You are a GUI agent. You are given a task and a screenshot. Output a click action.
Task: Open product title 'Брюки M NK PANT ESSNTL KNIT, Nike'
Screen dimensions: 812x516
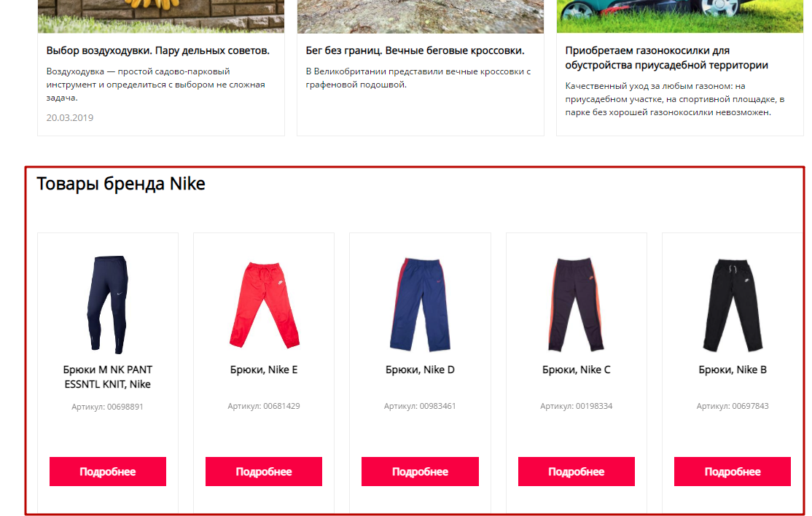click(108, 377)
